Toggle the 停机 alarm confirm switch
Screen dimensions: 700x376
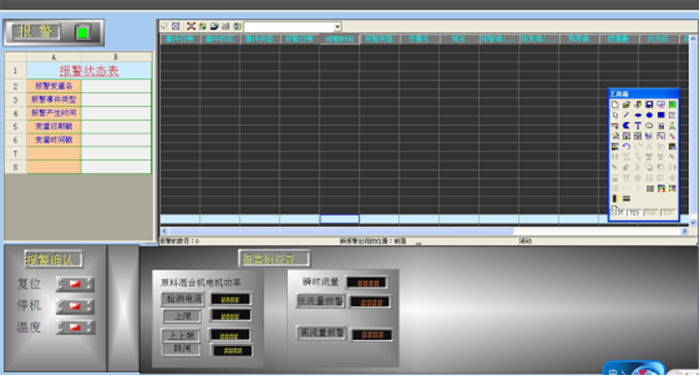[x=75, y=306]
